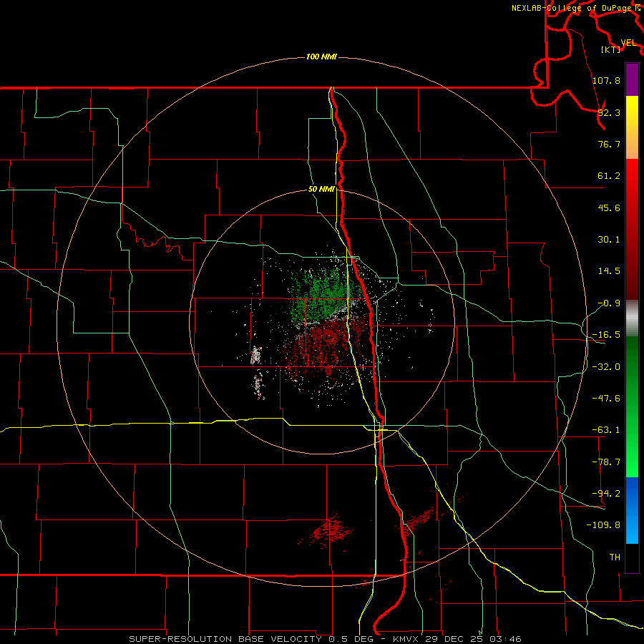Click the 100 NMI range ring label
The image size is (644, 644).
click(x=321, y=57)
